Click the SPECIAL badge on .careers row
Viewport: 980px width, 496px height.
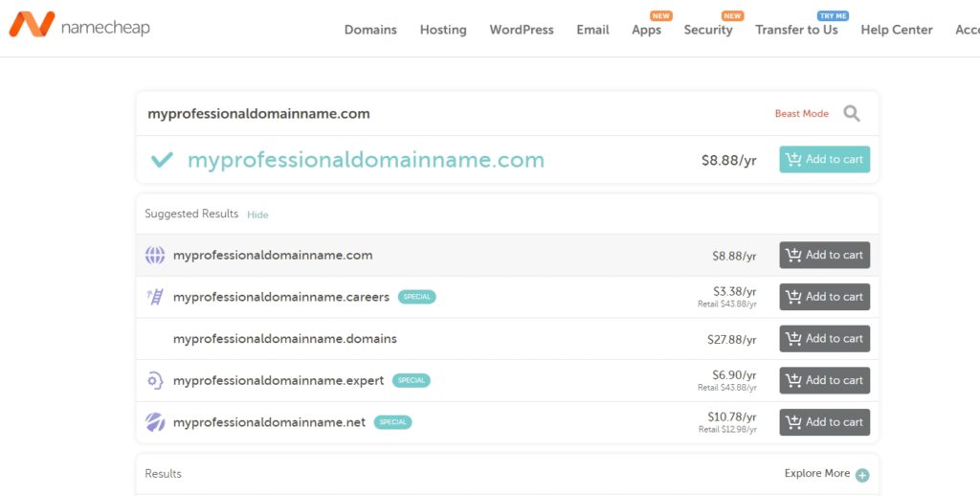(417, 297)
